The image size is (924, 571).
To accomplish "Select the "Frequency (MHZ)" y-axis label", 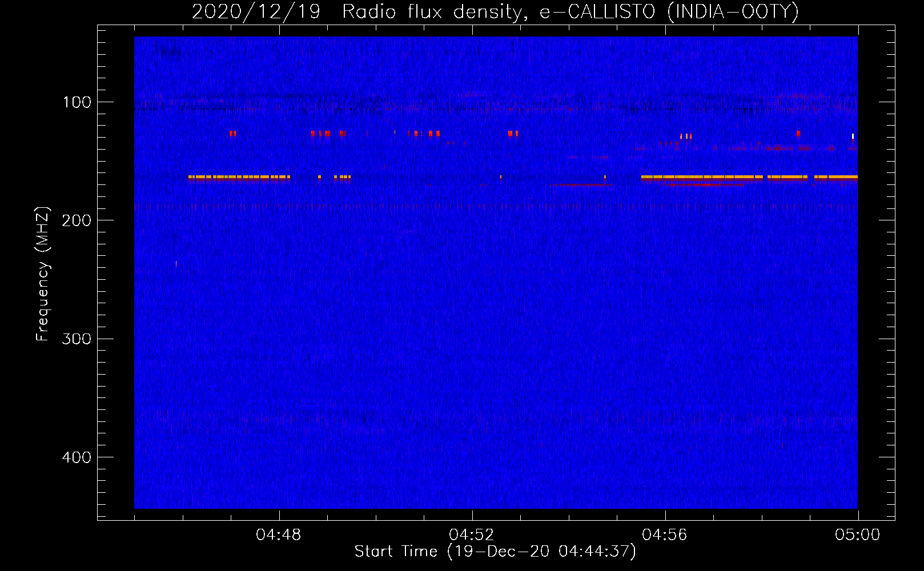I will tap(43, 274).
